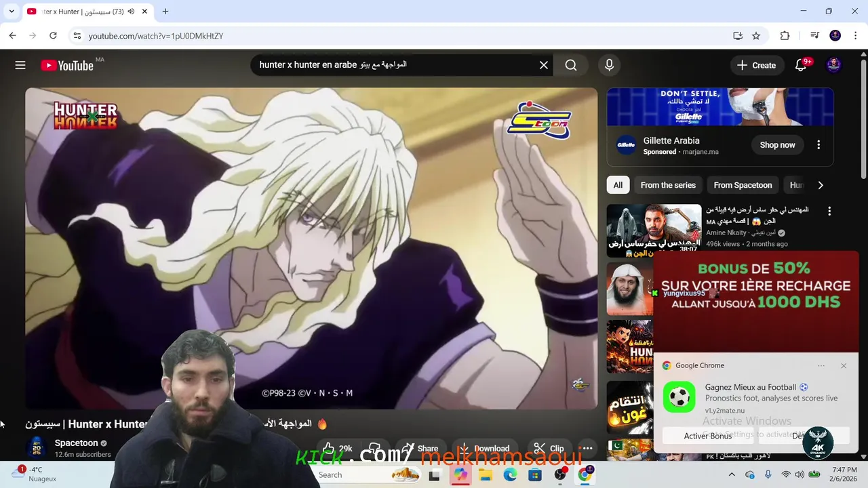Open Amine Nkaity channel link
Viewport: 868px width, 488px height.
(x=741, y=232)
